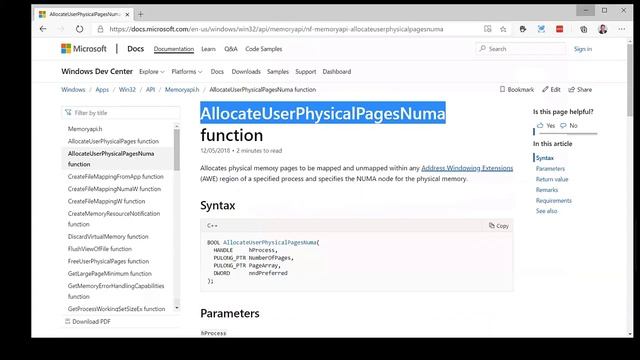Select CreateFileMappingW function in sidebar
The height and width of the screenshot is (360, 640).
click(x=107, y=201)
